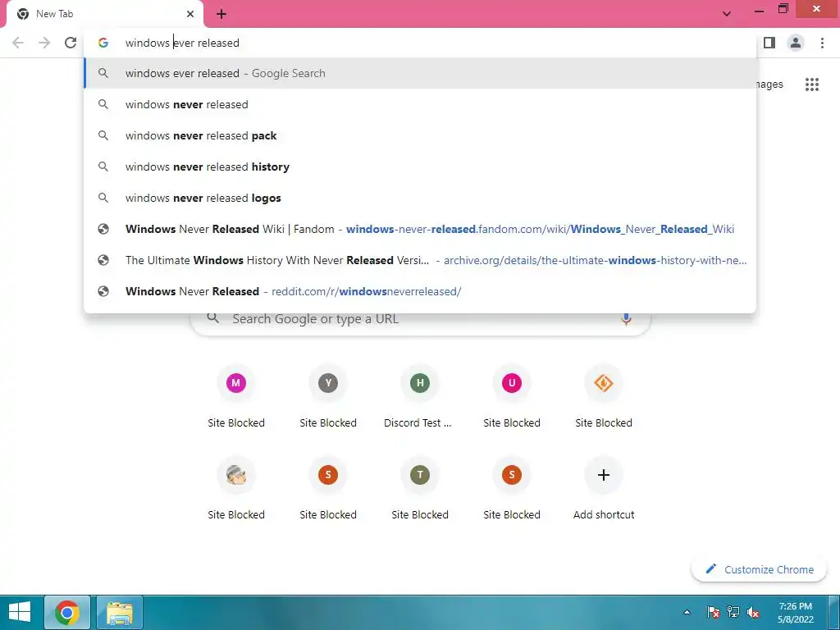Open the Google apps grid
Image resolution: width=840 pixels, height=630 pixels.
(812, 84)
